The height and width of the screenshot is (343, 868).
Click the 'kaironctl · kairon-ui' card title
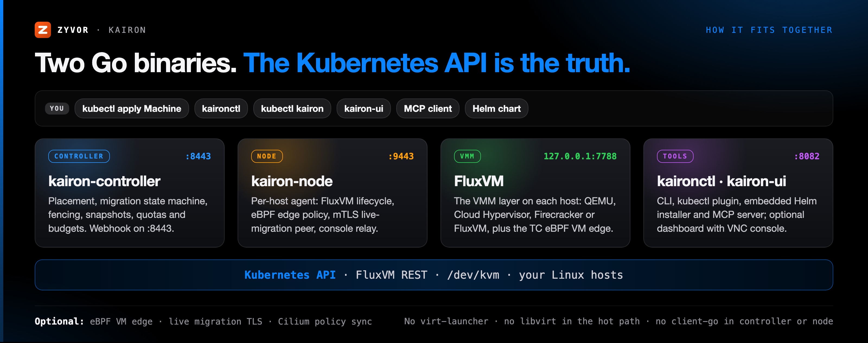click(x=721, y=181)
